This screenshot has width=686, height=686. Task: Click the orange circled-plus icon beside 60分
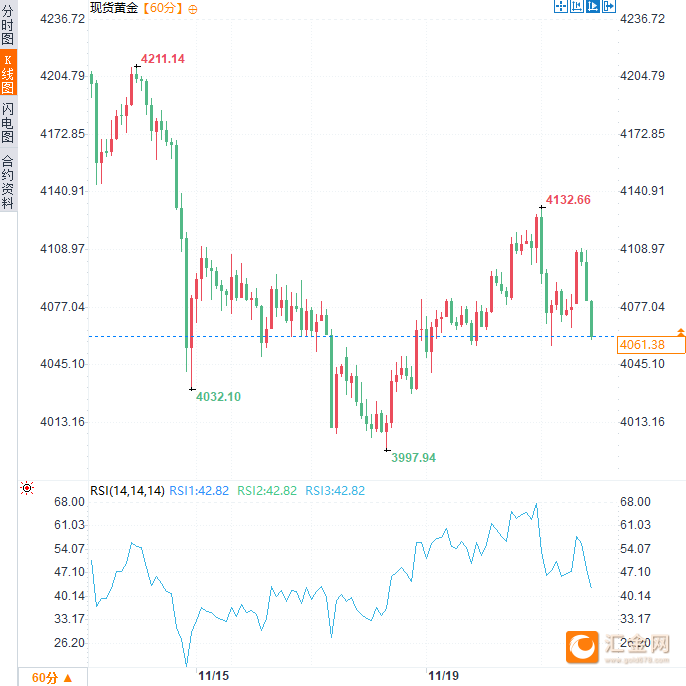click(193, 8)
